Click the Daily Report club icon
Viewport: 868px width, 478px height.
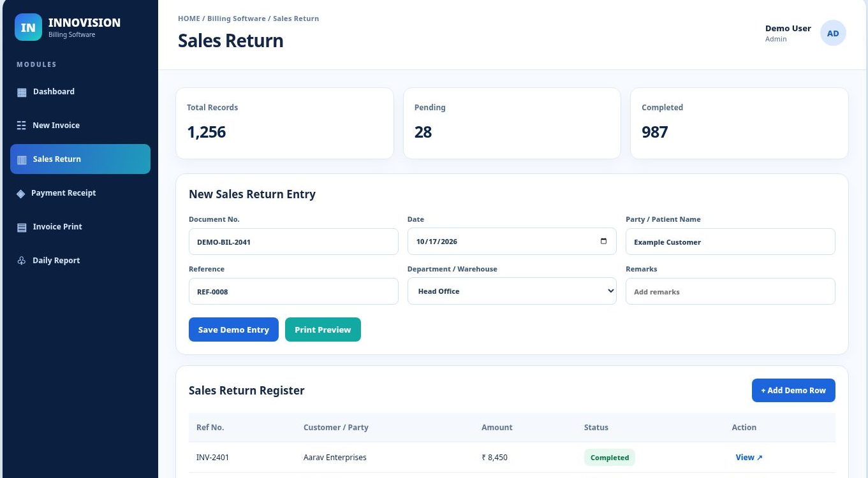tap(22, 261)
